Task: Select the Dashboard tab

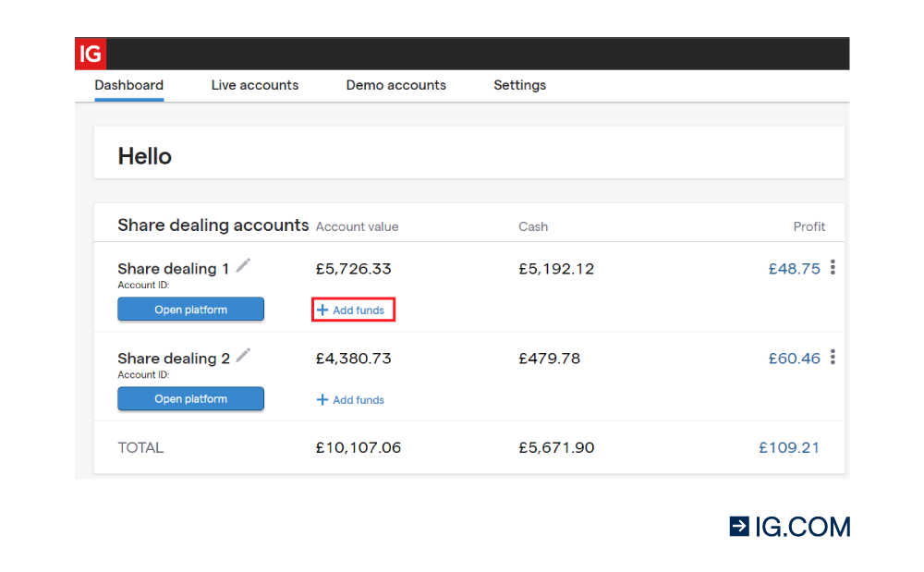Action: [128, 85]
